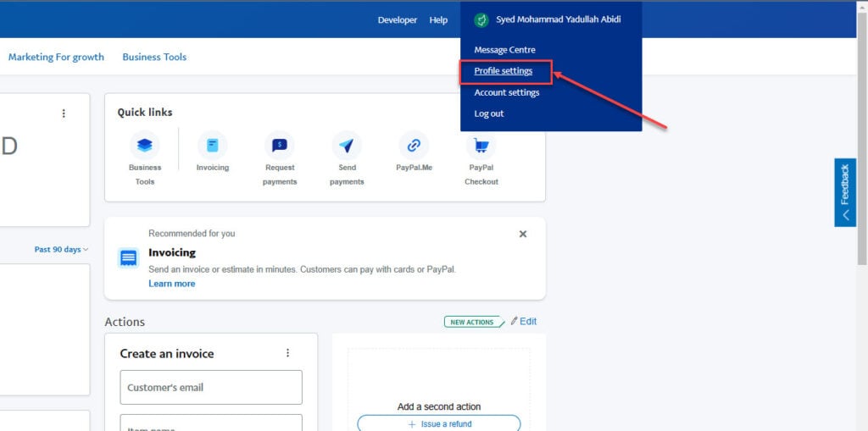
Task: Dismiss the Invoicing recommendation card
Action: (522, 234)
